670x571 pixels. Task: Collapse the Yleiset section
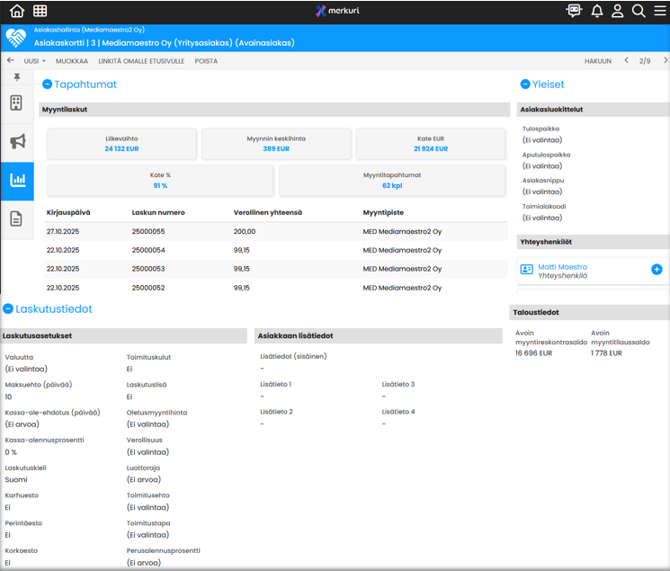(526, 85)
